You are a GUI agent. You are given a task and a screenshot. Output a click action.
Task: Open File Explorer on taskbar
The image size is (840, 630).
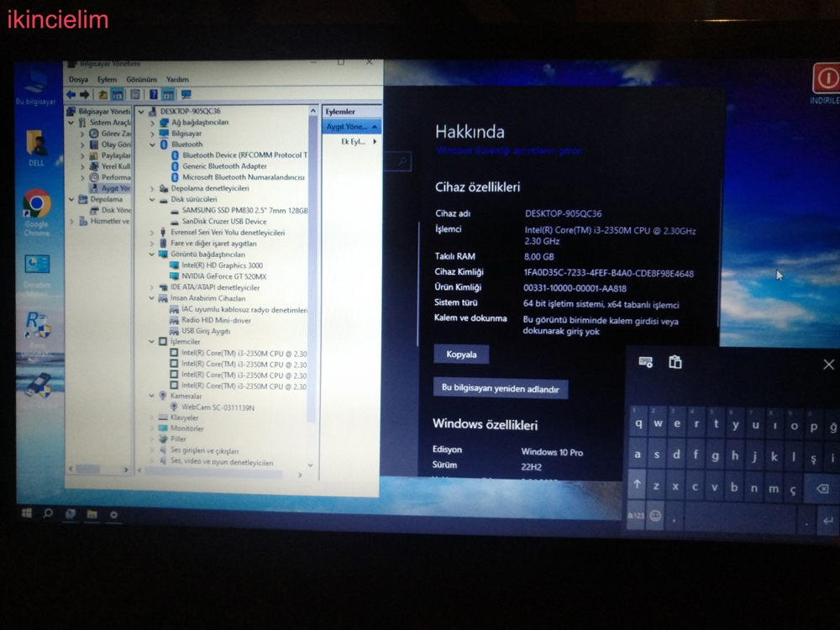click(x=92, y=514)
